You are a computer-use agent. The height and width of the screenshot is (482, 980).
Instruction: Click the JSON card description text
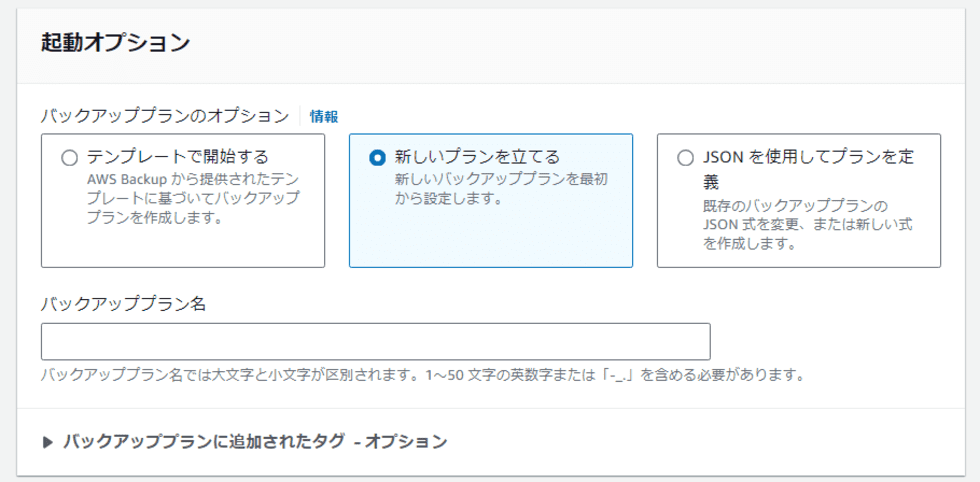tap(806, 224)
